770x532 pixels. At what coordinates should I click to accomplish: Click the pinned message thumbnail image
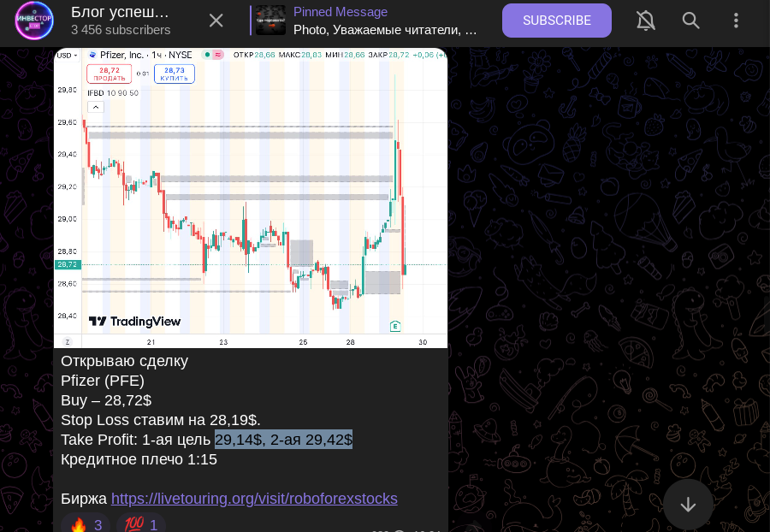point(270,21)
